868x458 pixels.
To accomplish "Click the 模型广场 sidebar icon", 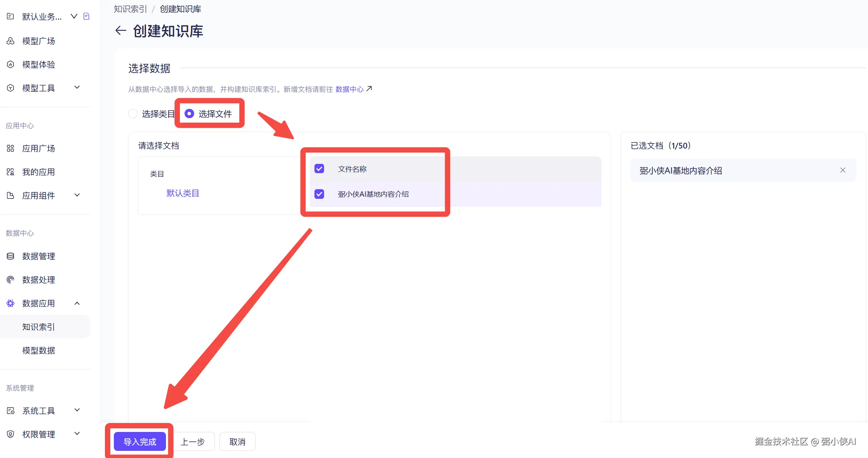I will click(10, 41).
